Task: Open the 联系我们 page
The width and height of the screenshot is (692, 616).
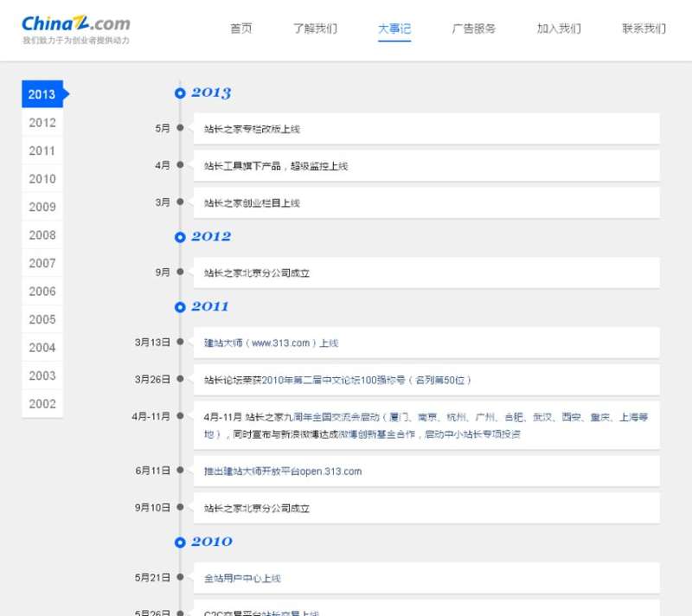Action: pyautogui.click(x=644, y=29)
